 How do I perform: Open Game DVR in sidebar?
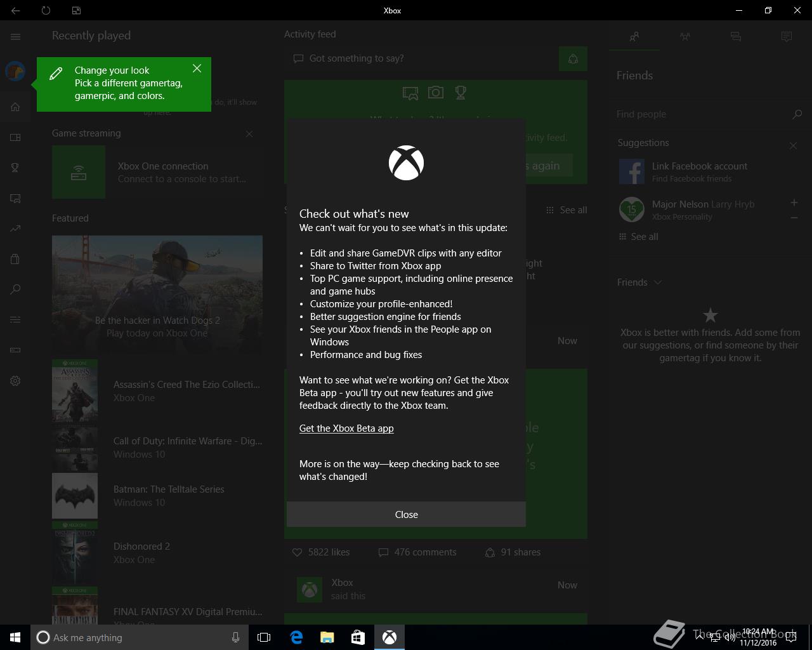pyautogui.click(x=15, y=198)
